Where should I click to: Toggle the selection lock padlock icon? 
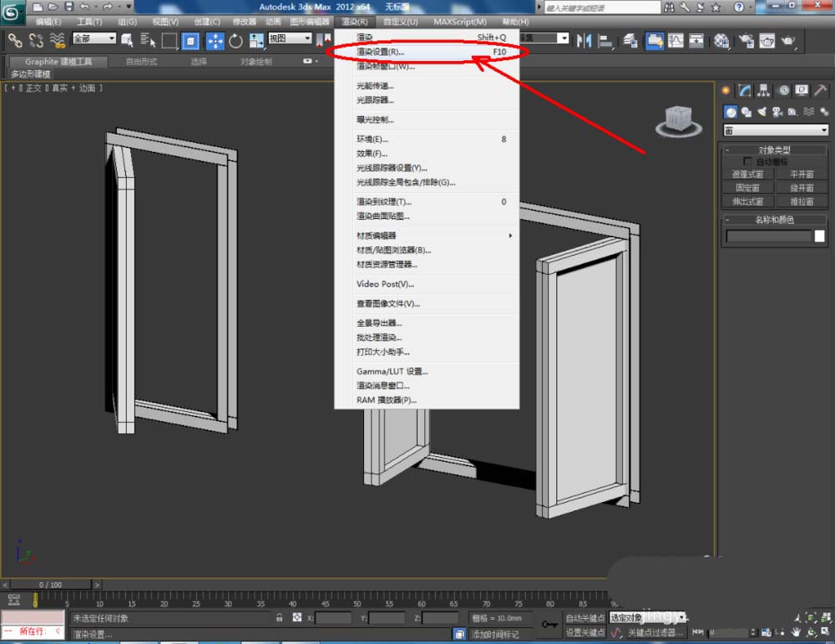(x=279, y=618)
